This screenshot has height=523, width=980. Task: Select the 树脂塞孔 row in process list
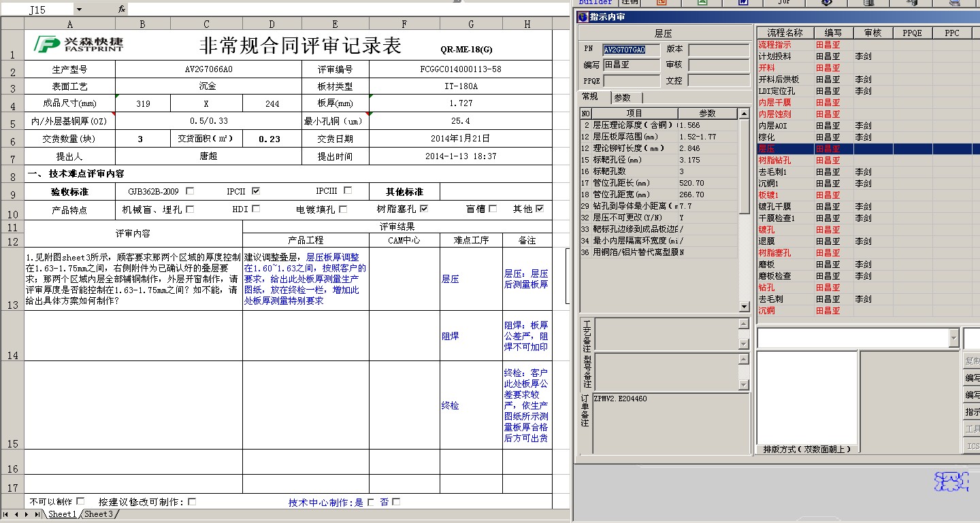pos(868,252)
